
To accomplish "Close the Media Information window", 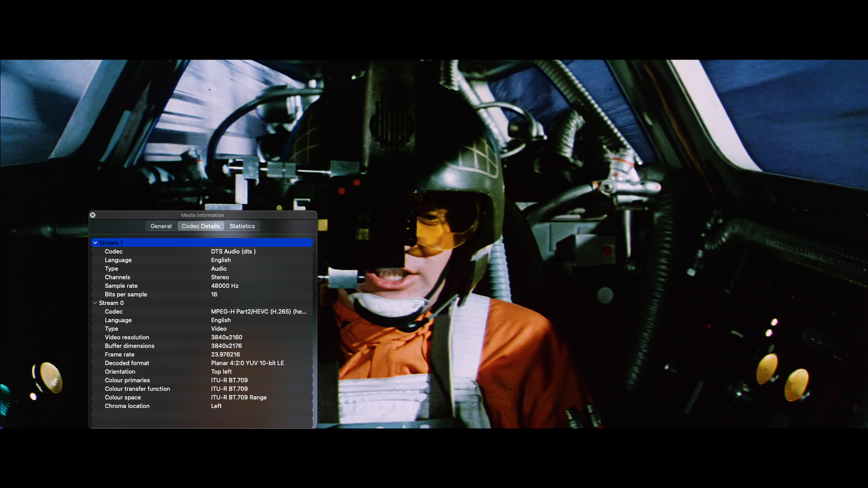I will (93, 215).
